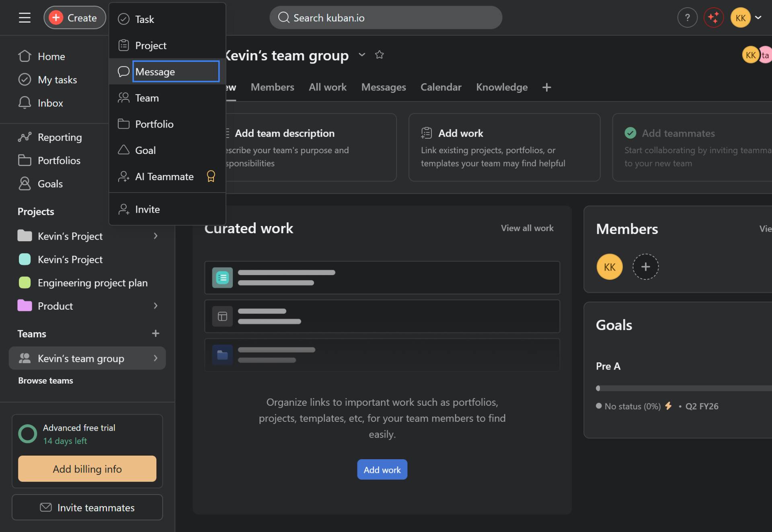The height and width of the screenshot is (532, 772).
Task: Add a new team with Teams plus icon
Action: [156, 333]
